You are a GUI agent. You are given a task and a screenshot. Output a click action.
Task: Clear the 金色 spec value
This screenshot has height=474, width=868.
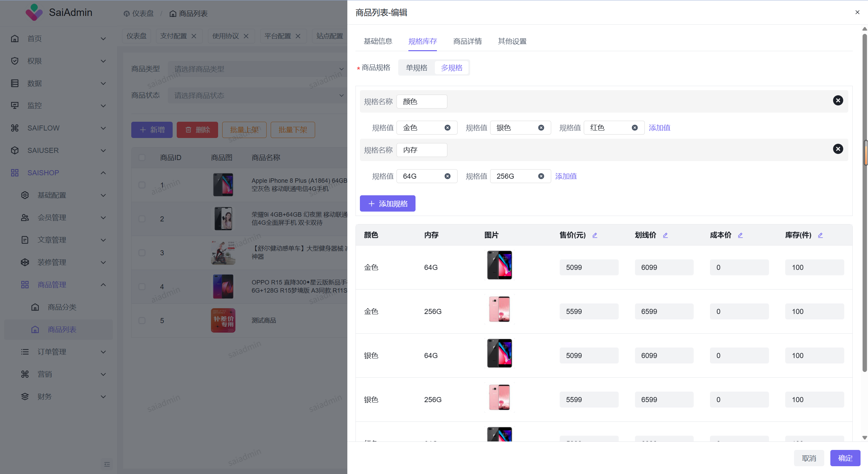[447, 128]
